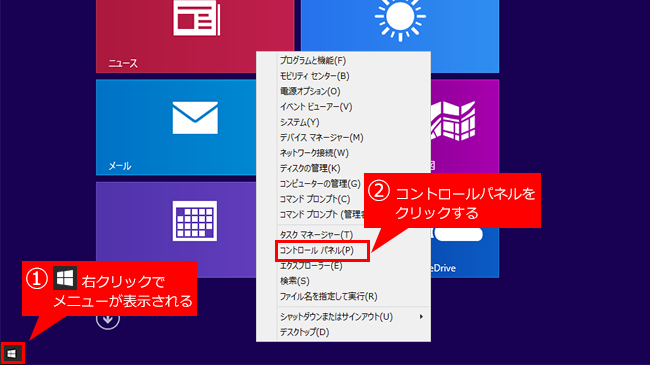Open デバイス マネージャー(M) entry
The image size is (650, 365).
tap(343, 138)
